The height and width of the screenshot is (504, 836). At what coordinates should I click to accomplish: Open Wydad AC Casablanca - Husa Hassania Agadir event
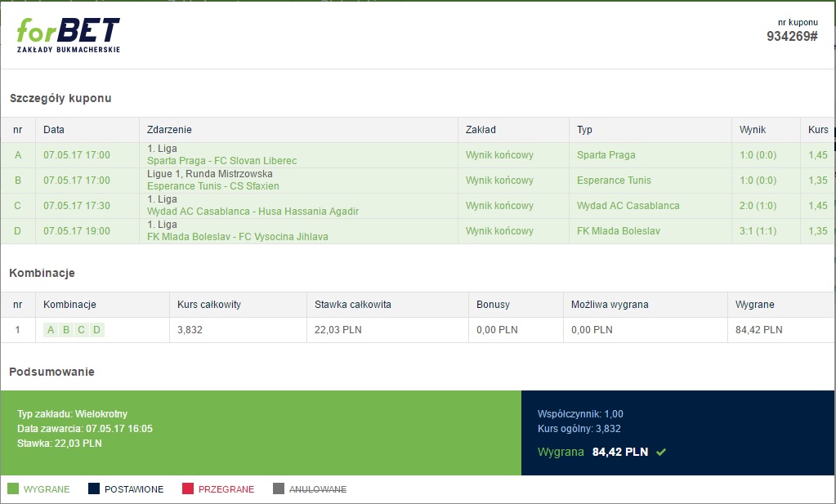[x=253, y=211]
